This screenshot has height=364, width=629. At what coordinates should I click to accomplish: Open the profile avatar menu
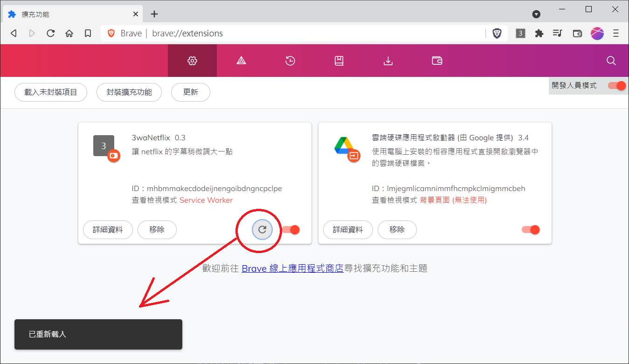[x=597, y=34]
